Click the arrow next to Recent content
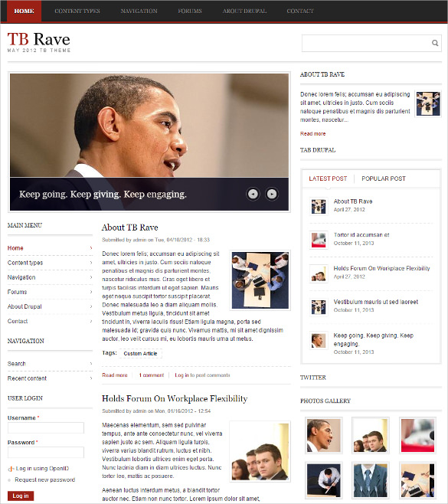Screen dimensions: 448x504 point(91,378)
